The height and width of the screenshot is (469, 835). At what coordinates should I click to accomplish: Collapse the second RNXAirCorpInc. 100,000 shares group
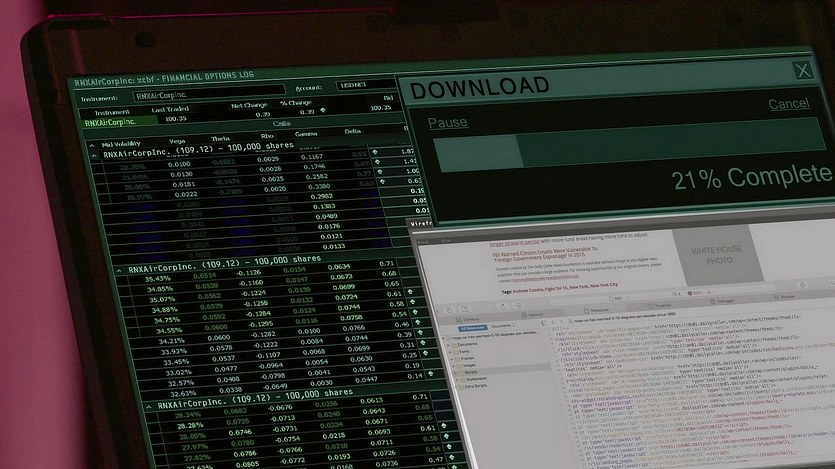point(119,270)
